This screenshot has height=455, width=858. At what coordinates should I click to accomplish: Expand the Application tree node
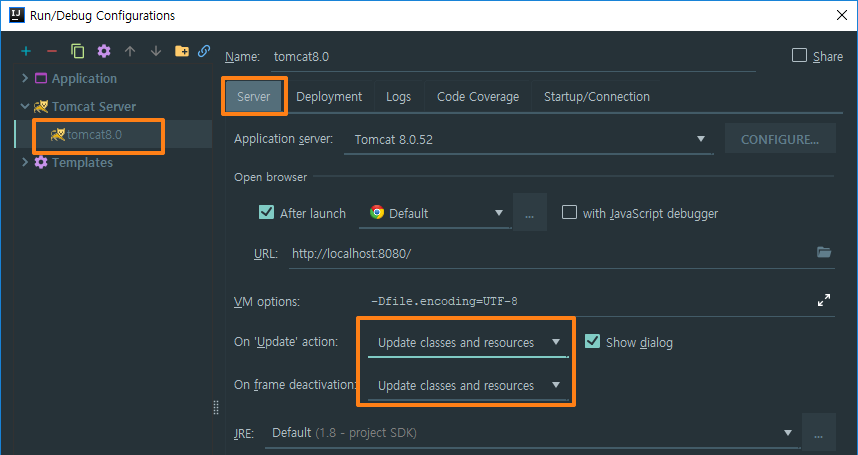(25, 78)
